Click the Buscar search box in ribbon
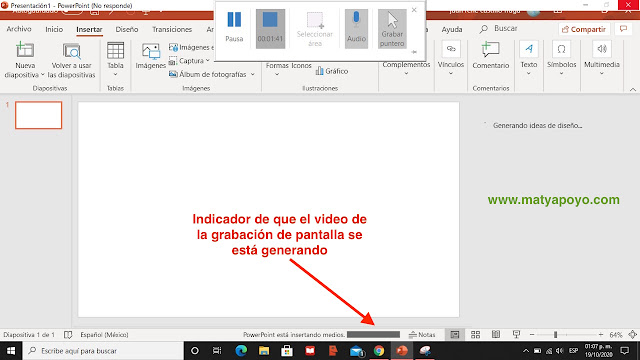Screen dimensions: 640x360 499,29
